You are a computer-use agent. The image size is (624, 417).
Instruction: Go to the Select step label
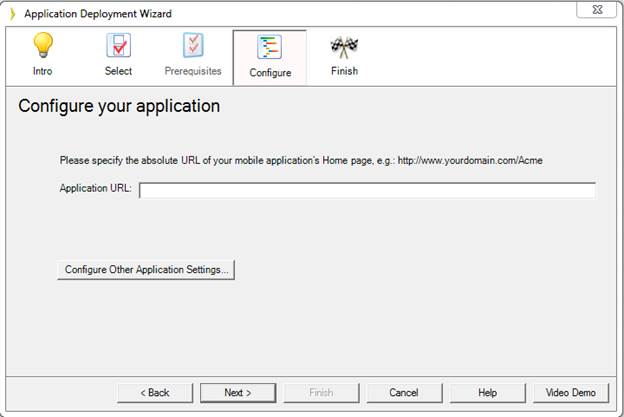118,71
